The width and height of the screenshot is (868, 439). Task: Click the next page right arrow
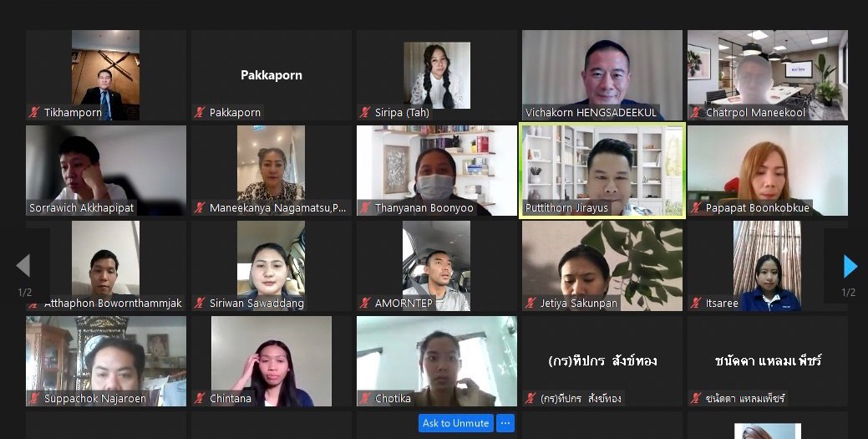pyautogui.click(x=850, y=266)
